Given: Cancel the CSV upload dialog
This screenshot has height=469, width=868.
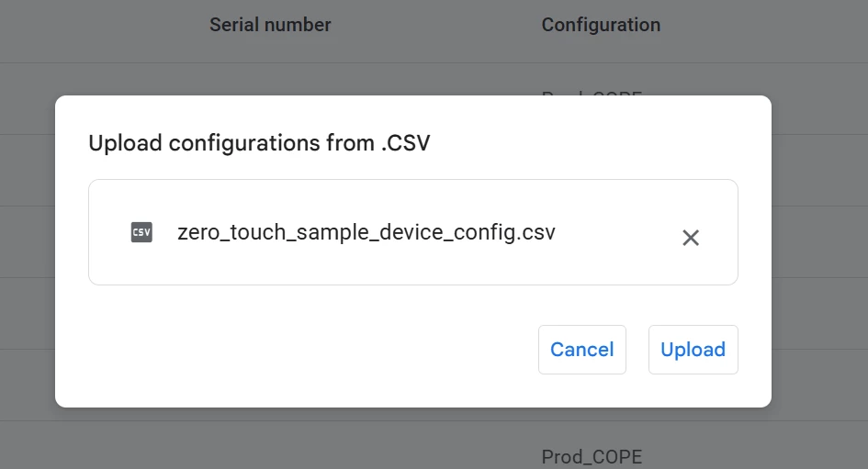Looking at the screenshot, I should coord(581,350).
